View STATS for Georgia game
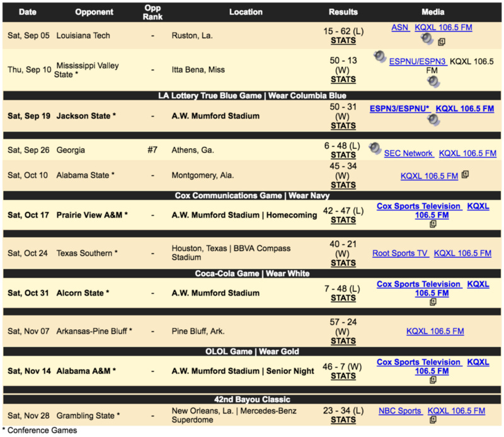Image resolution: width=504 pixels, height=437 pixels. coord(343,154)
